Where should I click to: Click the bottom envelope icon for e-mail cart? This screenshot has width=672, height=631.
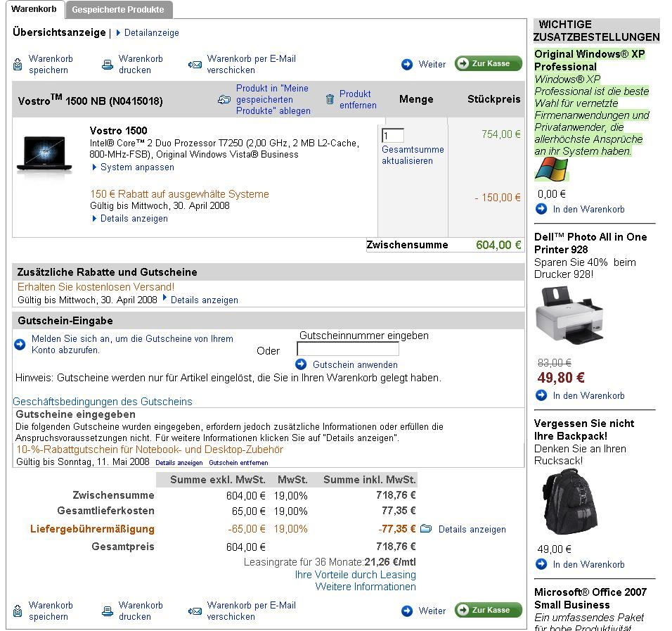(x=195, y=611)
